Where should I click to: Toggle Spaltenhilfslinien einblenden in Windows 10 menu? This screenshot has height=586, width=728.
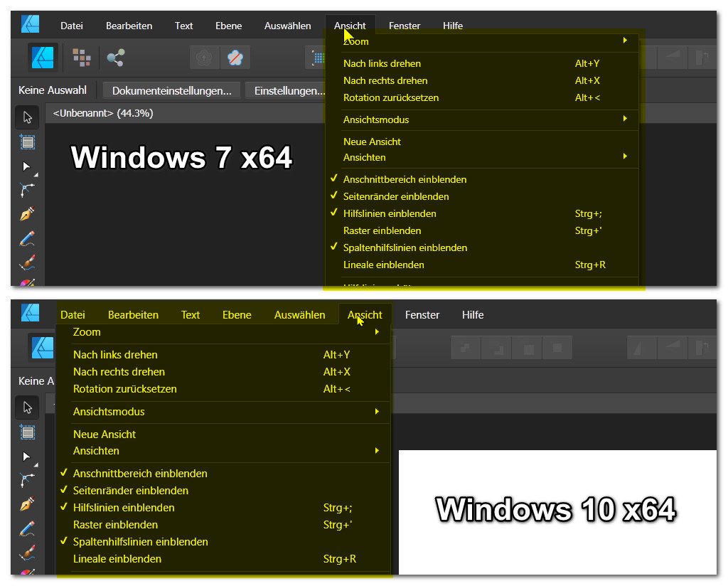click(223, 542)
